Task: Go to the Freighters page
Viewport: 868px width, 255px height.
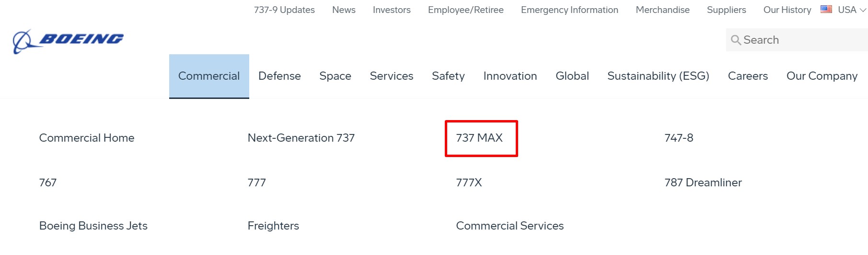Action: click(x=273, y=226)
